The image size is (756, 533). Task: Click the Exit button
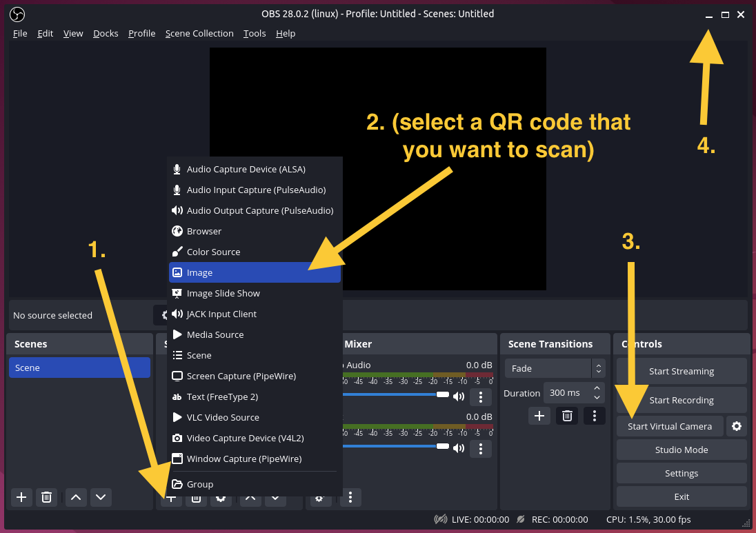click(682, 497)
